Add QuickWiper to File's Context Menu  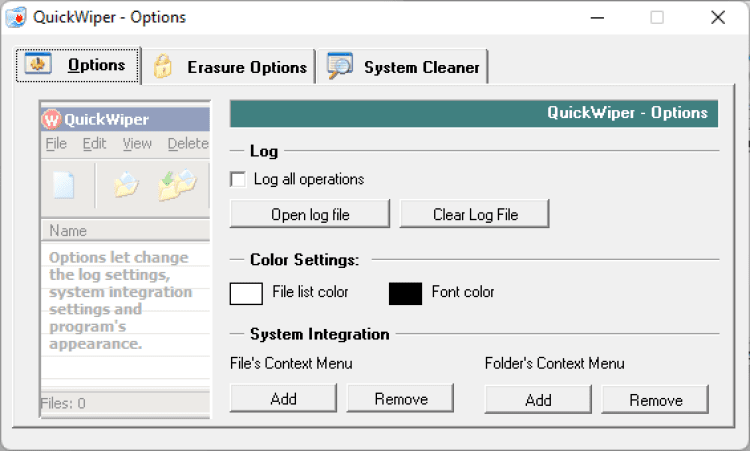283,399
